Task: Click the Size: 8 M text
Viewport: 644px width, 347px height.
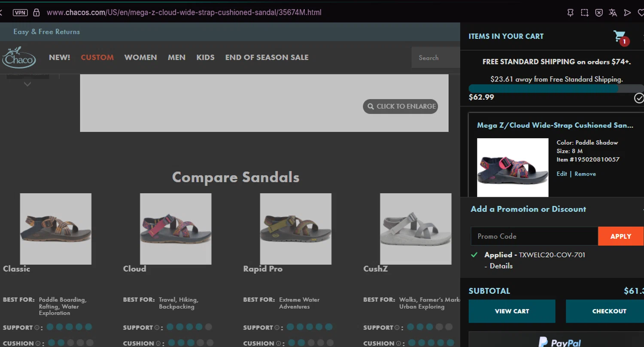Action: click(x=569, y=151)
